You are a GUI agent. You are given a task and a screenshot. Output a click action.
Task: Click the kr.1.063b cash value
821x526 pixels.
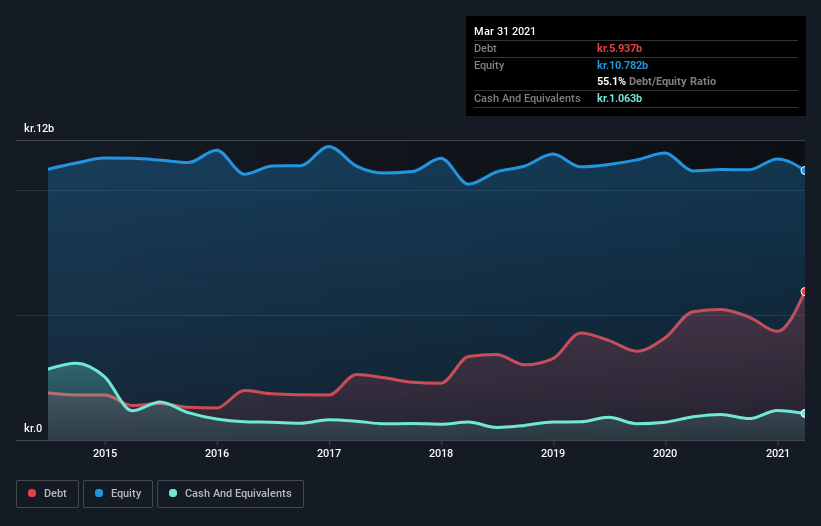tap(619, 98)
